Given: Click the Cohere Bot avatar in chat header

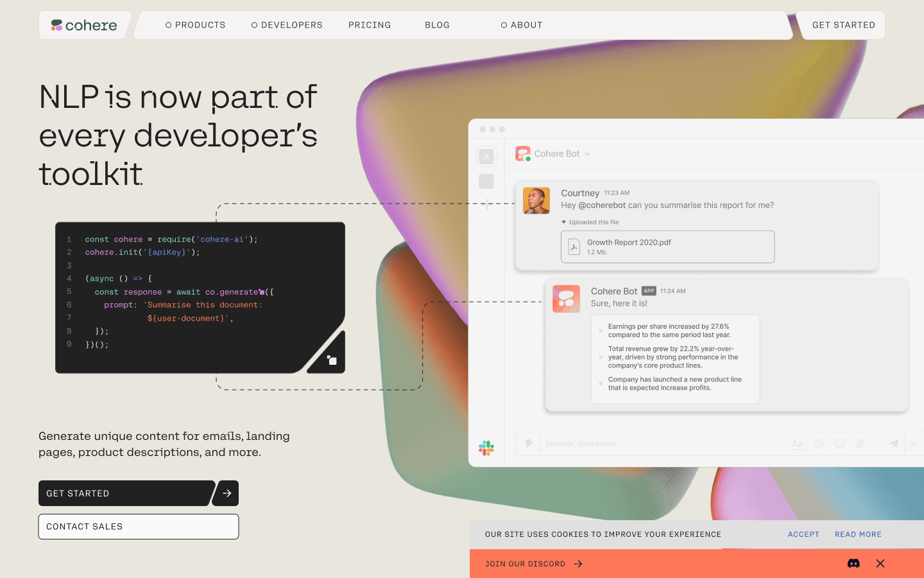Looking at the screenshot, I should point(523,153).
